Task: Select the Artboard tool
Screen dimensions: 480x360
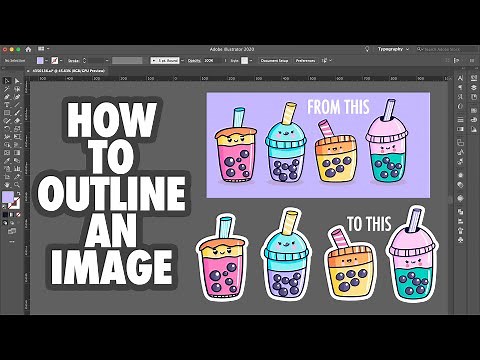Action: [7, 177]
